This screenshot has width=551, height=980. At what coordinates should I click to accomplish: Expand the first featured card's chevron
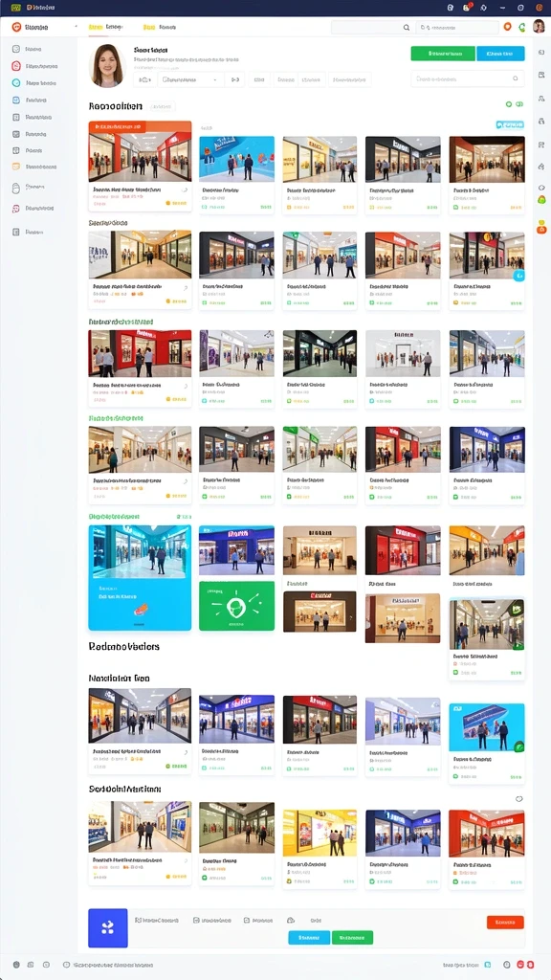coord(185,189)
